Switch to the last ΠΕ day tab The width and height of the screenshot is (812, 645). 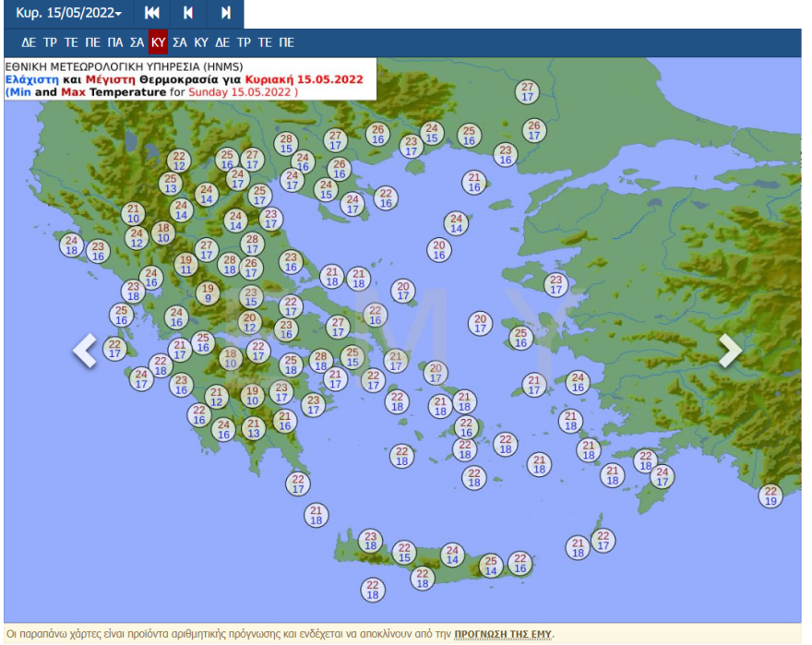point(286,42)
